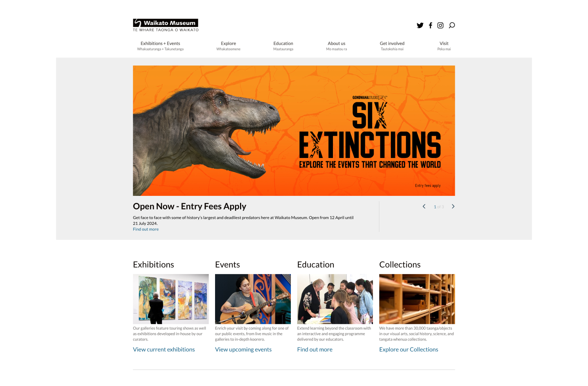Follow the Explore our Collections link
Image resolution: width=588 pixels, height=386 pixels.
[x=409, y=350]
